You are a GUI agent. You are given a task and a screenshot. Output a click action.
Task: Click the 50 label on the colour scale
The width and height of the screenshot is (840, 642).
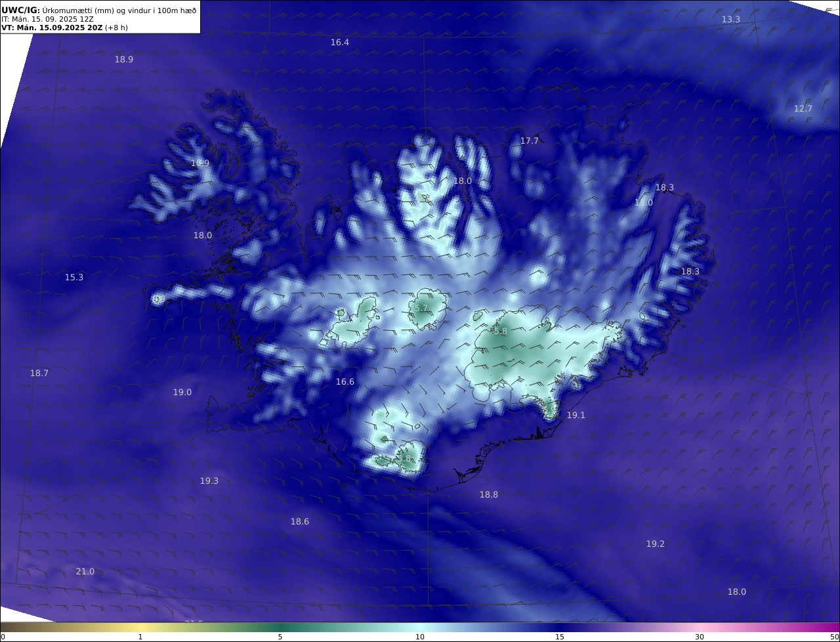[834, 637]
